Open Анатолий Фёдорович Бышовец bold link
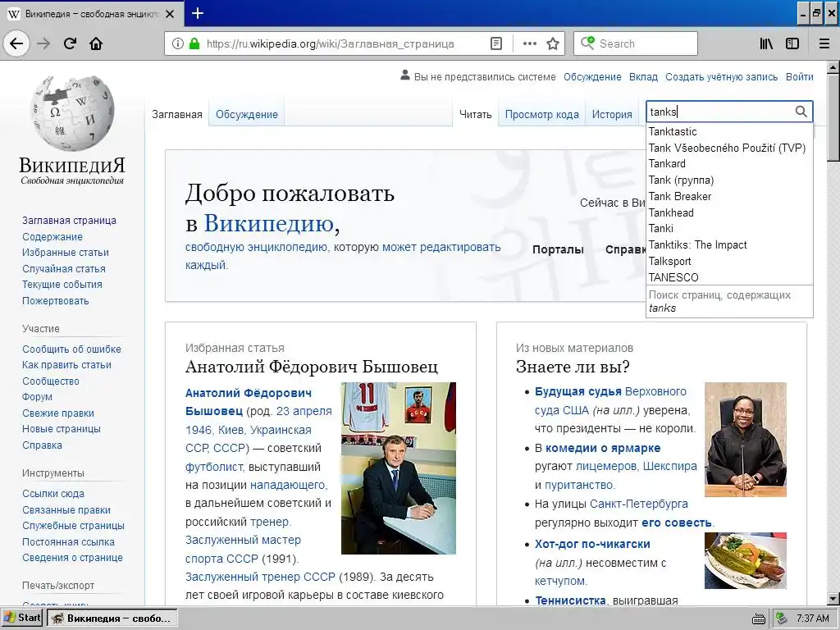 248,402
